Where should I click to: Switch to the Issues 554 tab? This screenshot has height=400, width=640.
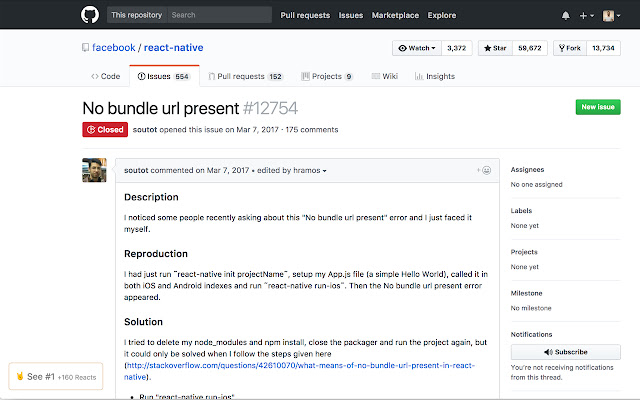pyautogui.click(x=164, y=76)
